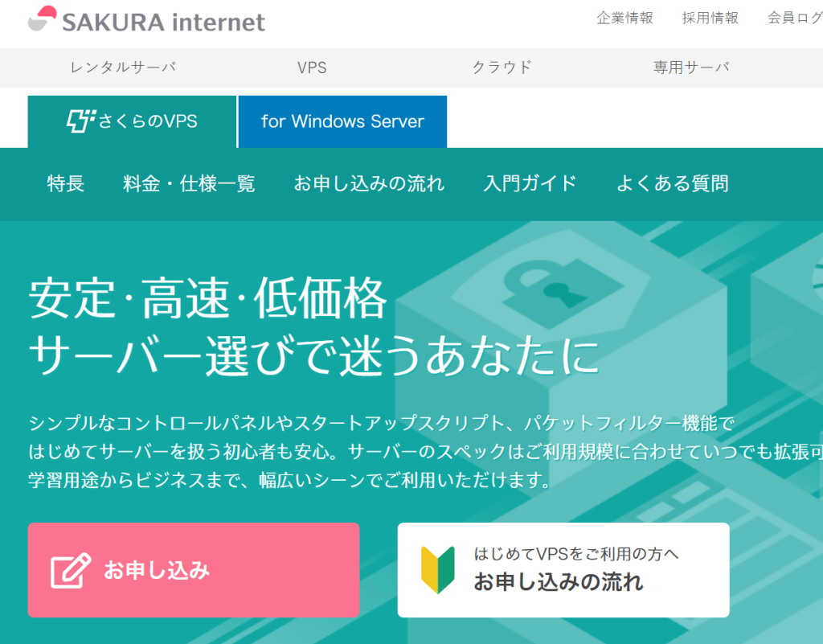Click the SAKURA internet logo

click(146, 20)
